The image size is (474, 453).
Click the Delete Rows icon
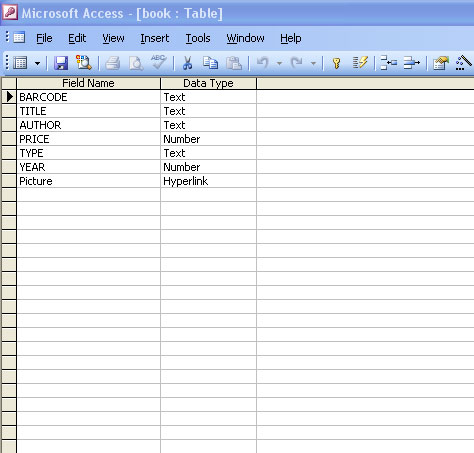(x=412, y=63)
